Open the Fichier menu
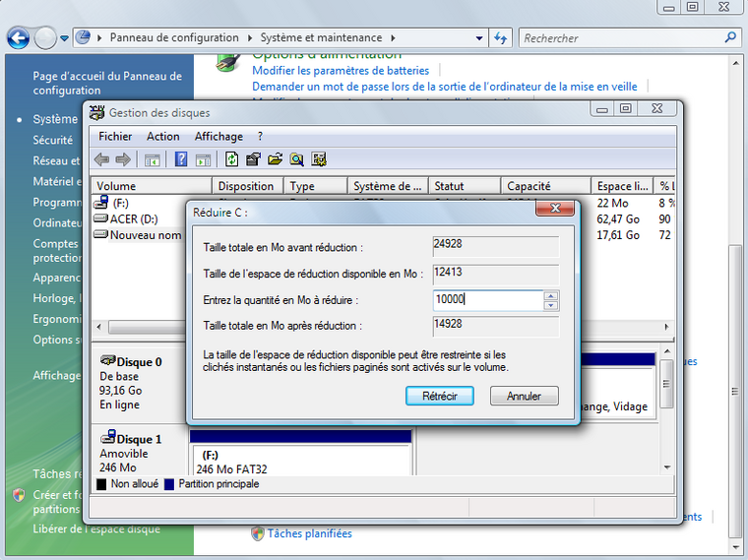748x560 pixels. (115, 137)
